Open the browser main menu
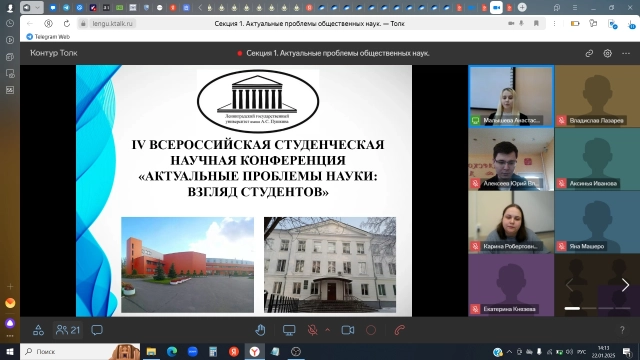640x360 pixels. pyautogui.click(x=575, y=7)
